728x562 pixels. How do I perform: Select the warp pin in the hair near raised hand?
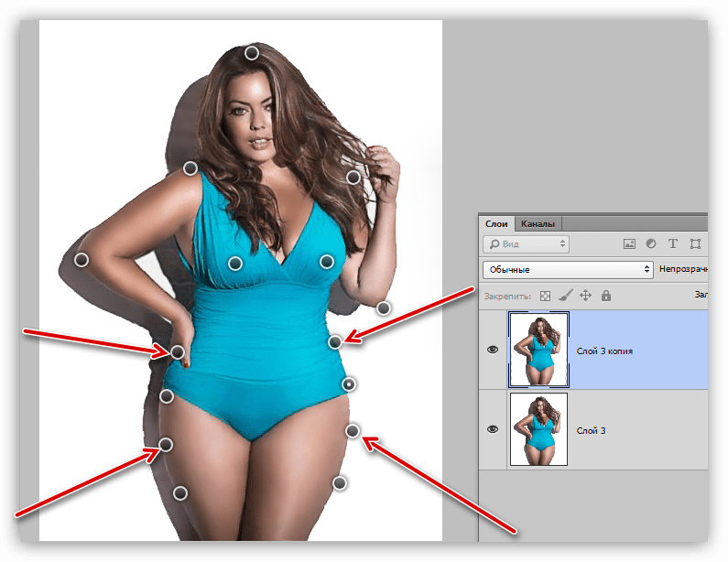pyautogui.click(x=353, y=178)
